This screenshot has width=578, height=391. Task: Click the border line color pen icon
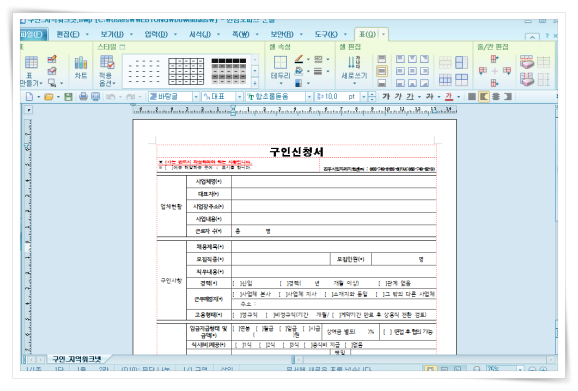click(x=299, y=59)
